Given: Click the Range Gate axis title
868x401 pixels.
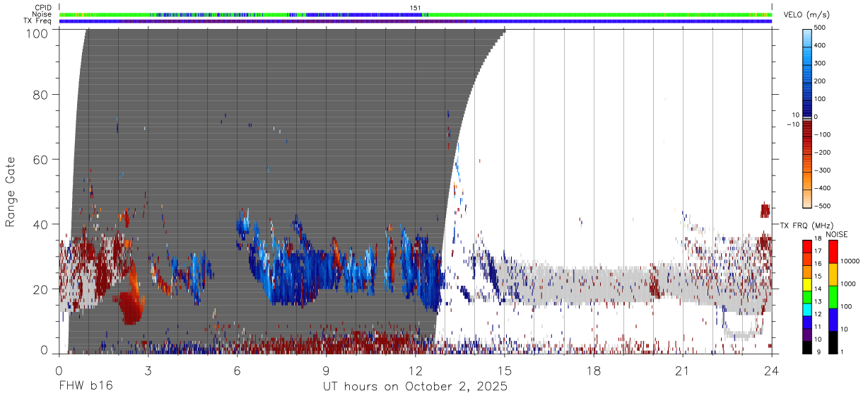Looking at the screenshot, I should (11, 192).
